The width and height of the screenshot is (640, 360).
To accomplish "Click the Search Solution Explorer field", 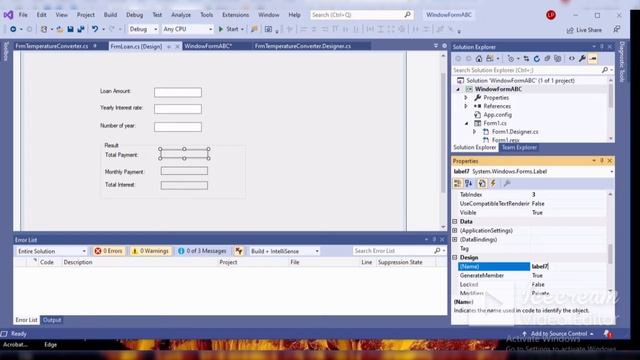I will click(533, 70).
